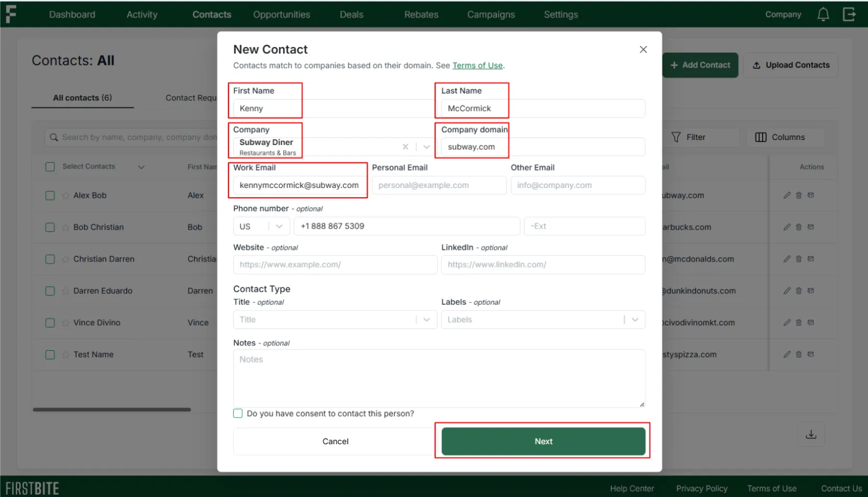Open the Columns chooser
868x497 pixels.
pyautogui.click(x=786, y=137)
